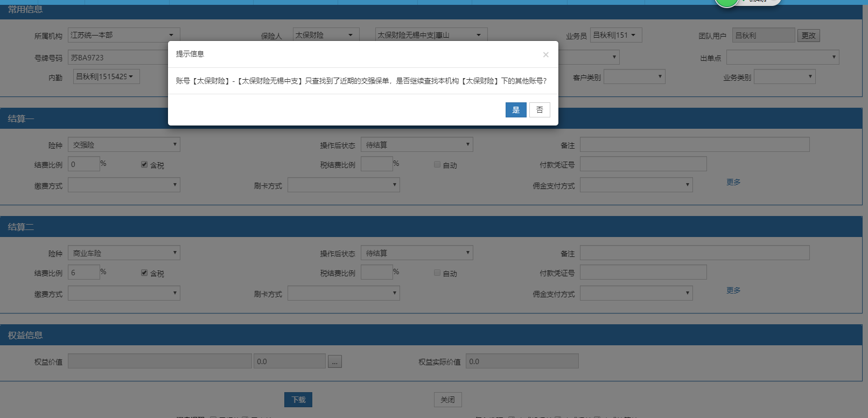Open 佣金支付方式 dropdown in 结算二
The height and width of the screenshot is (418, 868).
click(x=636, y=293)
